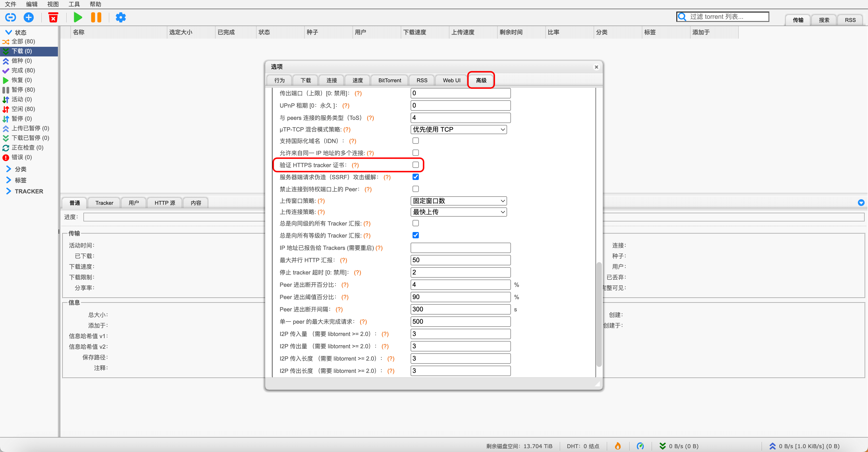Collapse the 状态 sidebar section
Image resolution: width=868 pixels, height=452 pixels.
point(9,32)
